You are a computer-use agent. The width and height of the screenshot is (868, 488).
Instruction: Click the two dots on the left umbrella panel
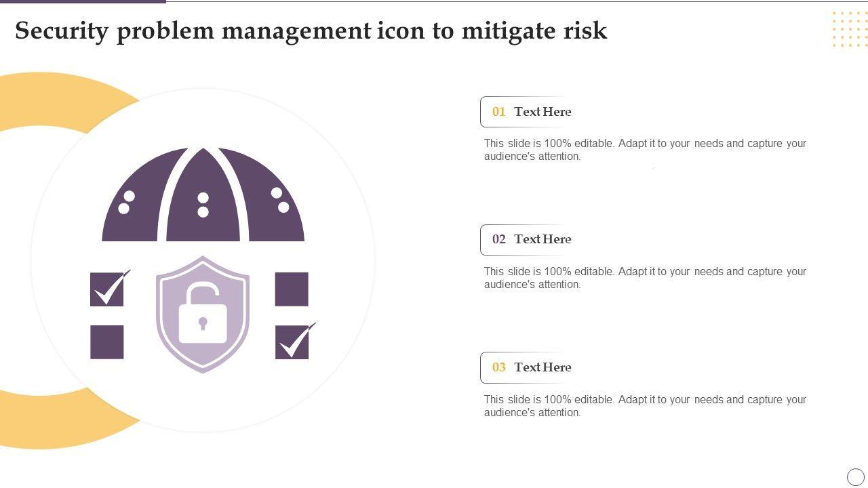tap(126, 203)
